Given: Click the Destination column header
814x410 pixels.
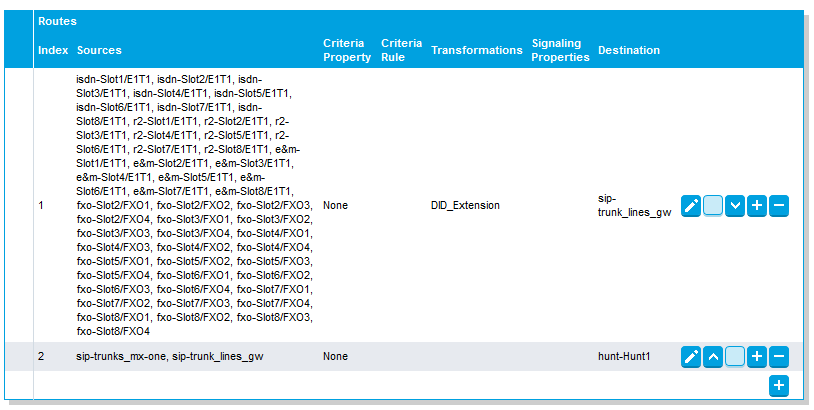Looking at the screenshot, I should click(628, 50).
